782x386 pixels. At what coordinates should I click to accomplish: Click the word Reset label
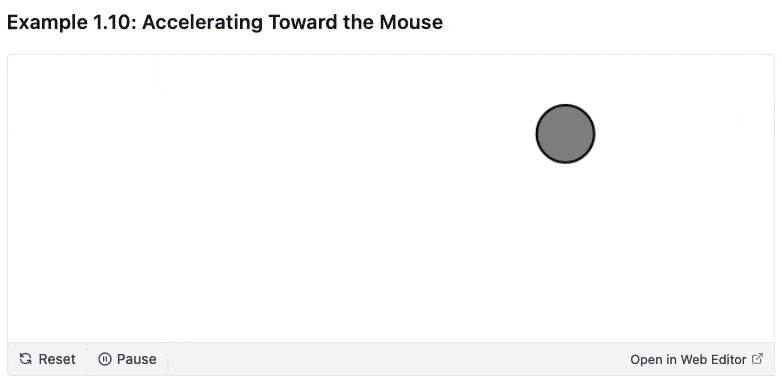click(57, 359)
